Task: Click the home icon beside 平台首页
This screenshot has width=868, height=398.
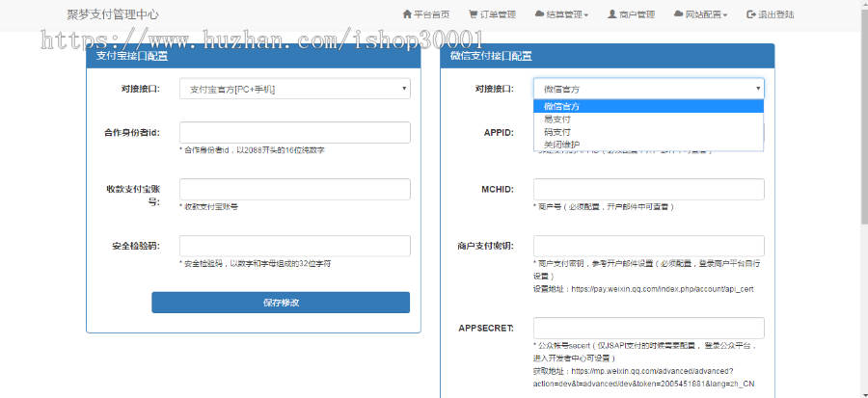Action: [x=407, y=14]
